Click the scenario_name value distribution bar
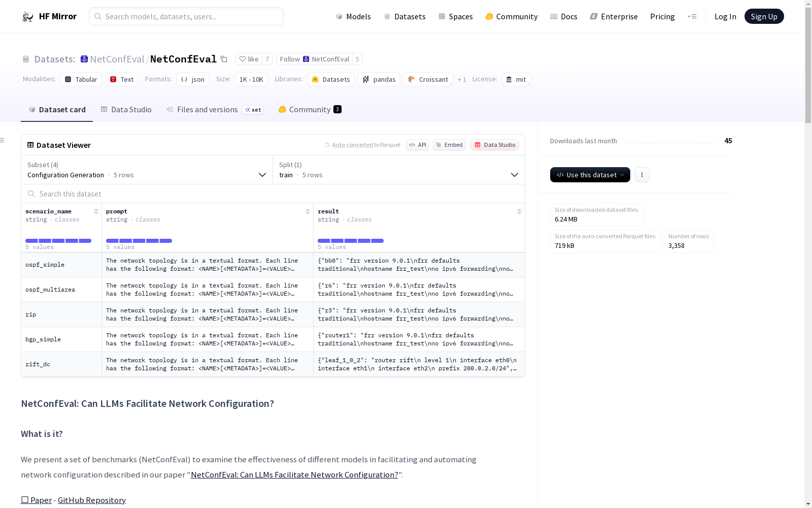This screenshot has height=508, width=812. coord(58,241)
